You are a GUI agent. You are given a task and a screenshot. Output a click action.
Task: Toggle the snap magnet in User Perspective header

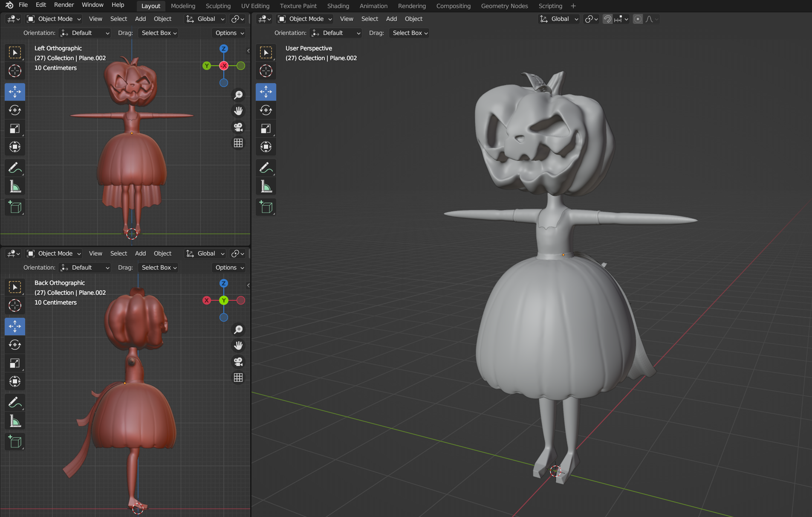tap(607, 19)
